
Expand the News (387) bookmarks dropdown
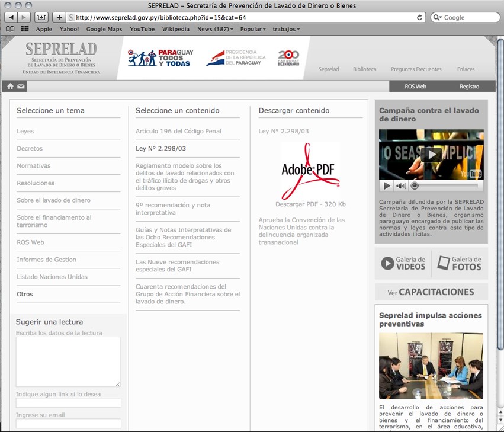(215, 29)
